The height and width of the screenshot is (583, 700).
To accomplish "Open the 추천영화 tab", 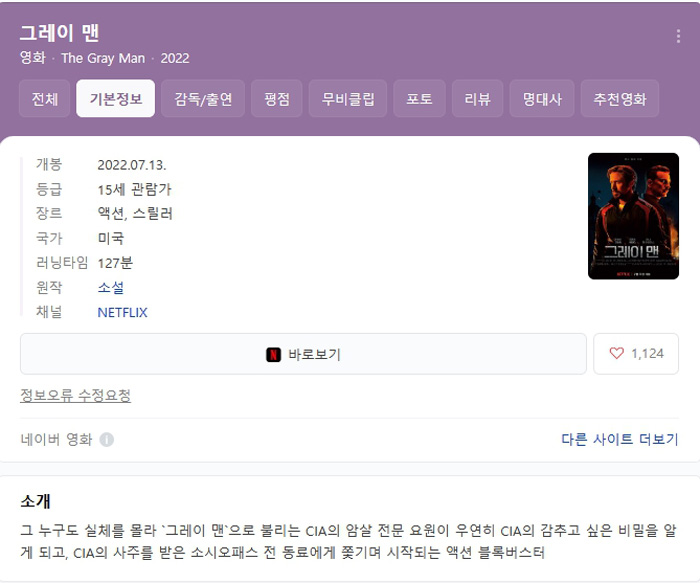I will click(619, 99).
